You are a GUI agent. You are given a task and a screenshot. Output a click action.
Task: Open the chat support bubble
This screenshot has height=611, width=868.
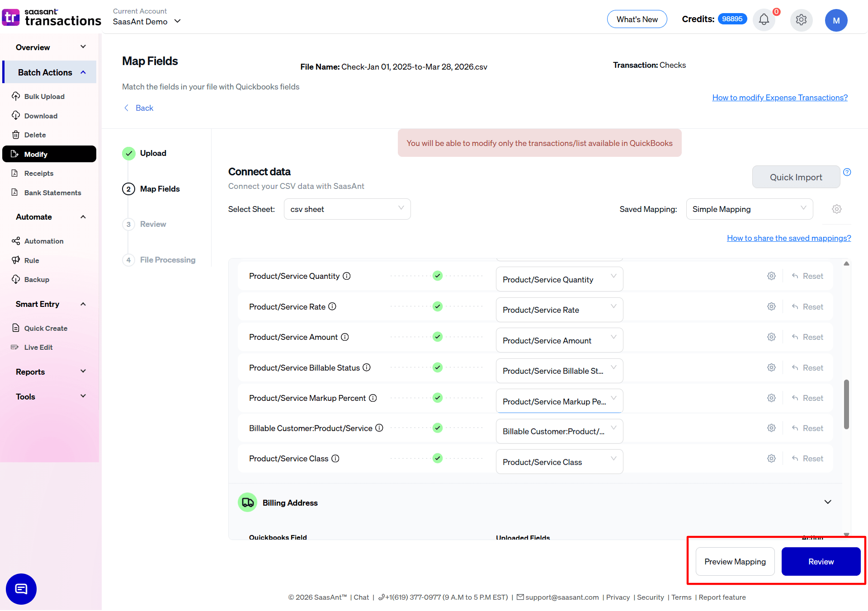pyautogui.click(x=21, y=589)
